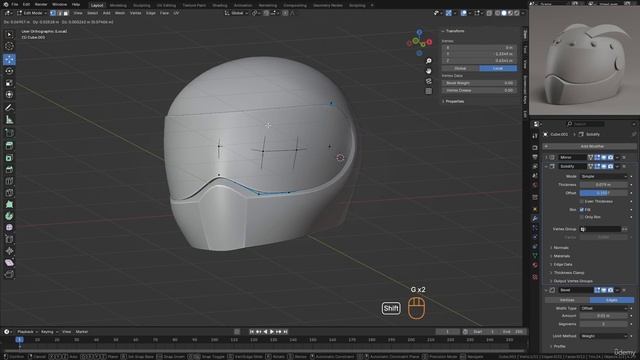This screenshot has width=640, height=360.
Task: Open the Bevel Width Type dropdown
Action: pos(603,308)
